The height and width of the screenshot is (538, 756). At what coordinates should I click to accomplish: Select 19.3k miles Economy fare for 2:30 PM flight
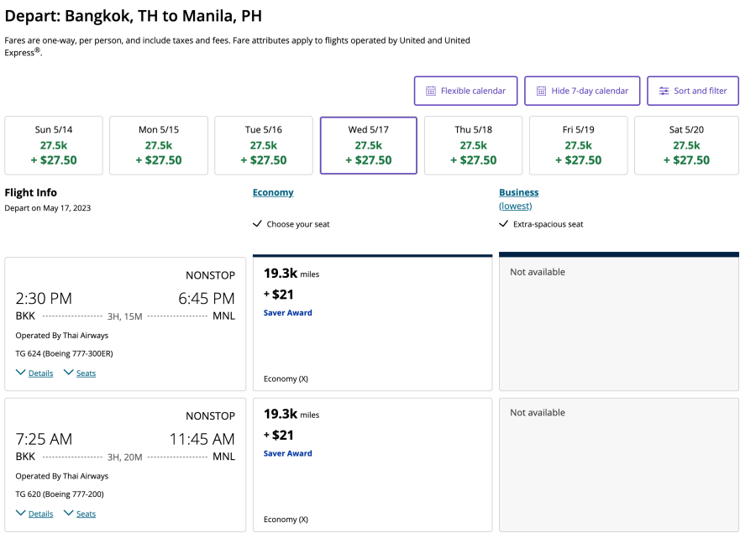(372, 323)
